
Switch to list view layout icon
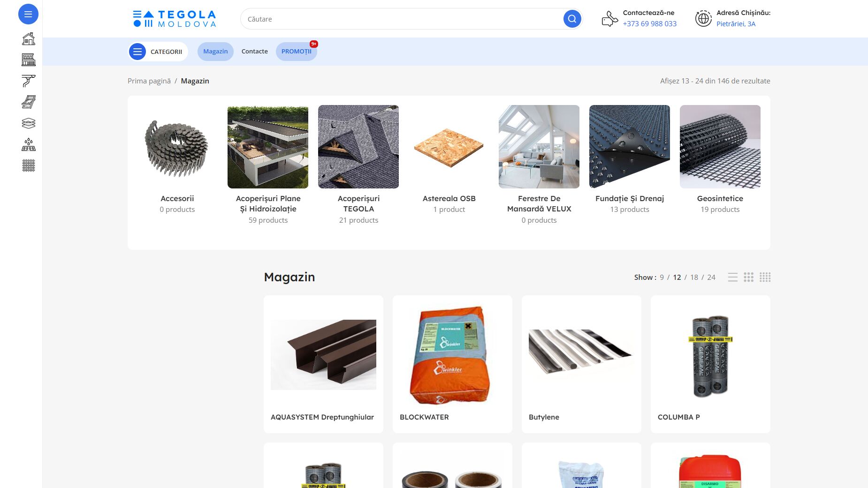(732, 277)
